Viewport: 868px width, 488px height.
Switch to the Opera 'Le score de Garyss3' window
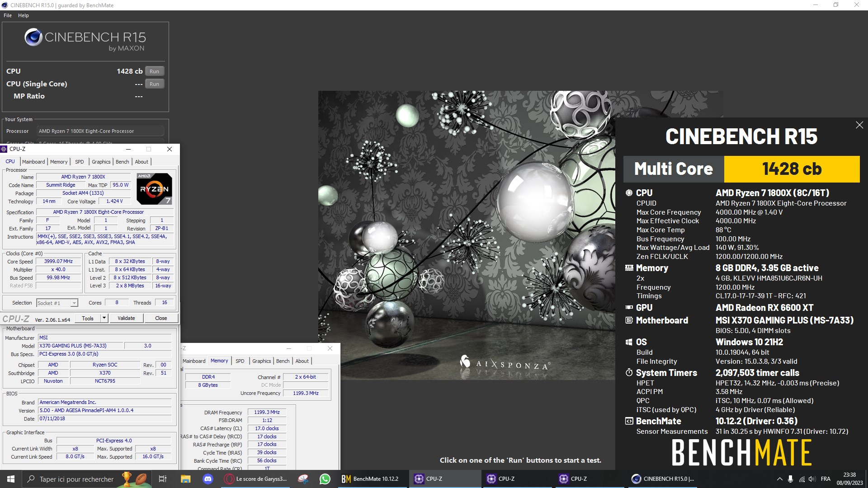257,479
